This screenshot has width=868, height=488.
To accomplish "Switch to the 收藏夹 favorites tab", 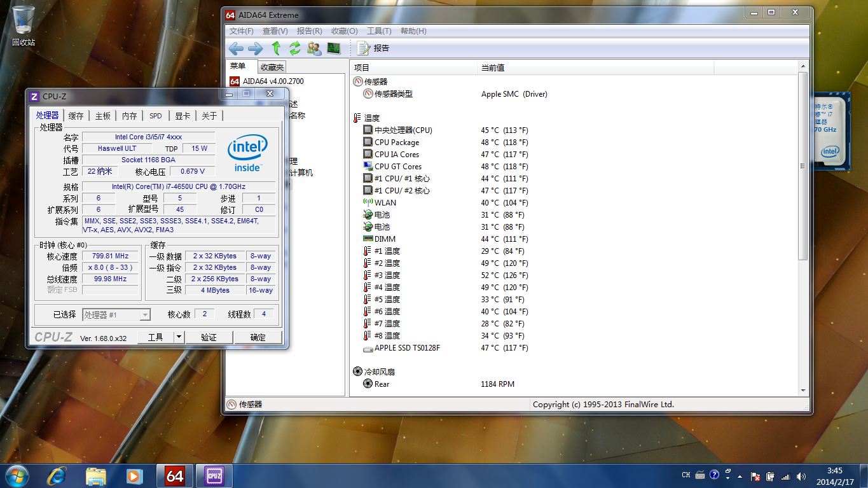I will point(272,67).
